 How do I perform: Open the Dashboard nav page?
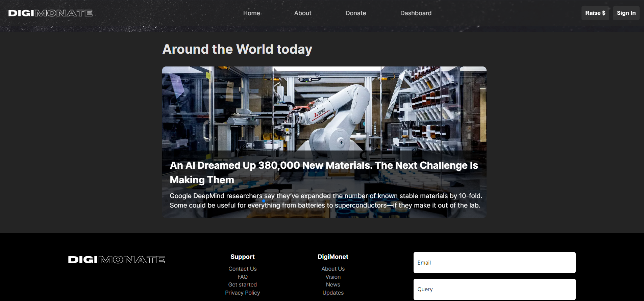[416, 13]
